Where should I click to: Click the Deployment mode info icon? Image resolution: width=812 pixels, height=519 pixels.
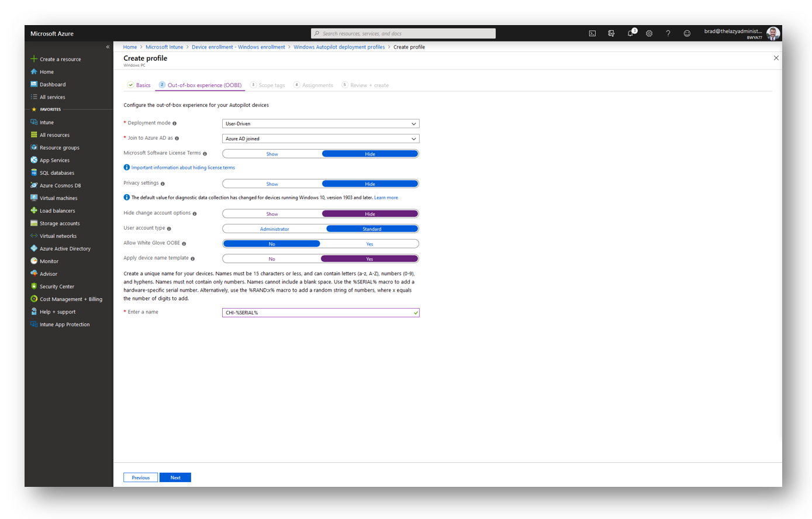174,123
